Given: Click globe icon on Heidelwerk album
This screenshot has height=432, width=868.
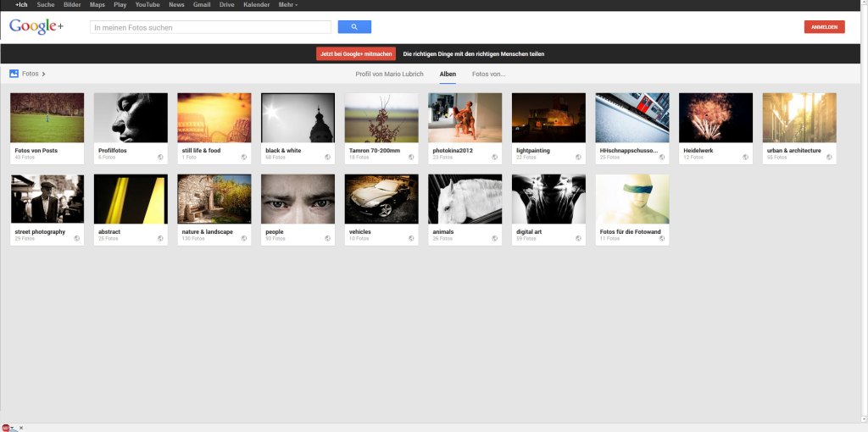Looking at the screenshot, I should click(x=746, y=157).
